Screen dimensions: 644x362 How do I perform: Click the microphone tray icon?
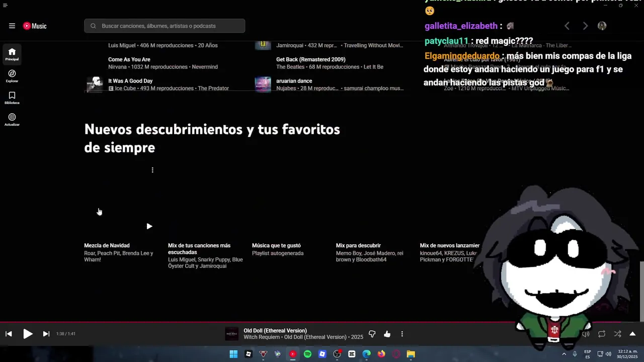pos(575,354)
